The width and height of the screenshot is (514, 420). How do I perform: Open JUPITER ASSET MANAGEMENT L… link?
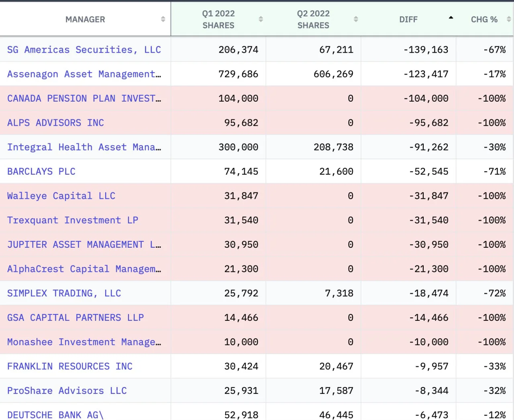coord(84,245)
